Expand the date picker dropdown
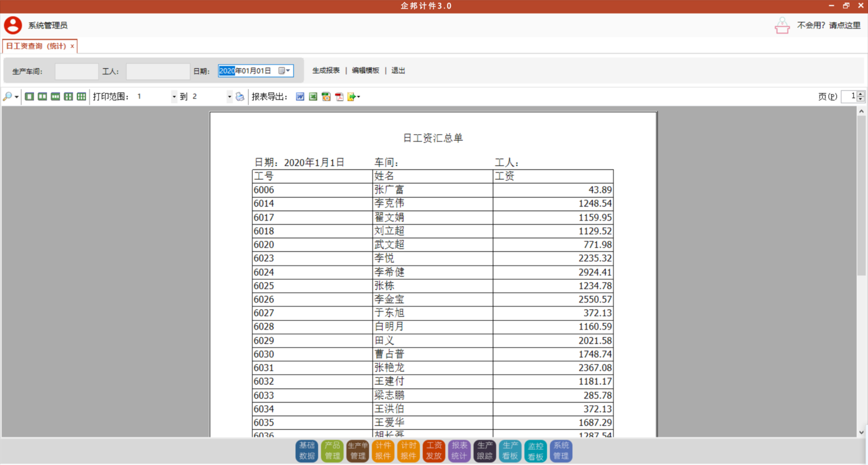This screenshot has width=868, height=465. (288, 71)
